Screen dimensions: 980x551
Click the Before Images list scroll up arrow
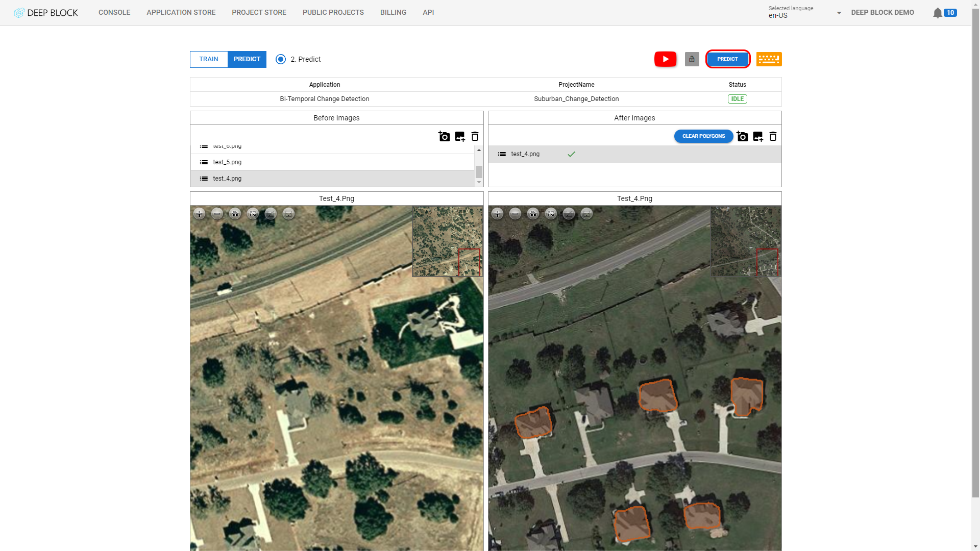[479, 150]
